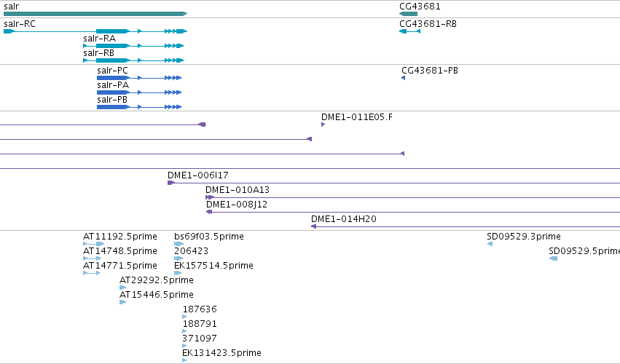Click the CG43681-PB label text
The width and height of the screenshot is (620, 364).
pos(430,71)
